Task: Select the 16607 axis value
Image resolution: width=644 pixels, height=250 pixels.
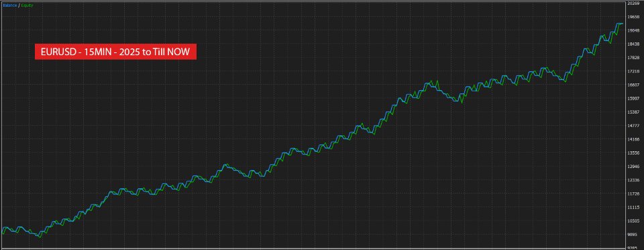Action: 634,85
